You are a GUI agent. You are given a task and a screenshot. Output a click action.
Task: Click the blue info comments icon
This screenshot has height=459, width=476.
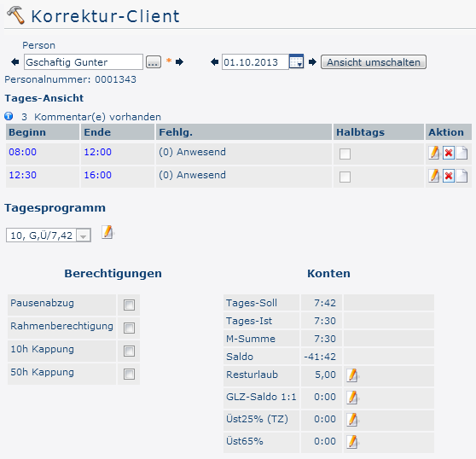point(9,116)
